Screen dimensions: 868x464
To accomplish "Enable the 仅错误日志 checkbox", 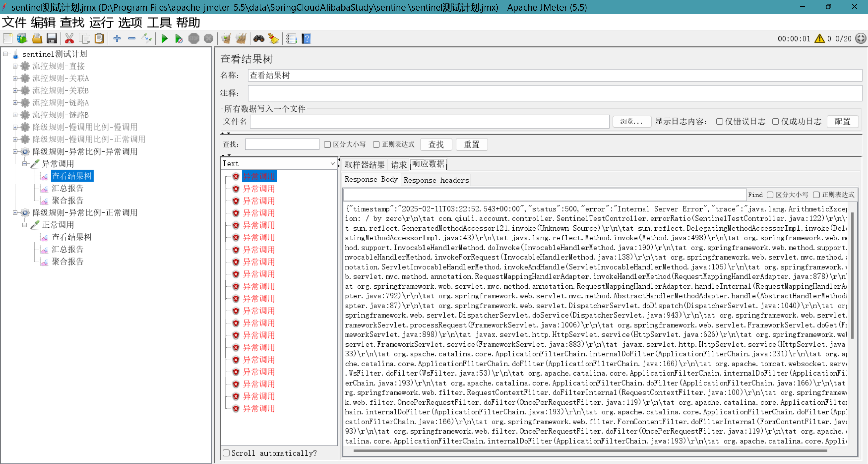I will tap(719, 121).
